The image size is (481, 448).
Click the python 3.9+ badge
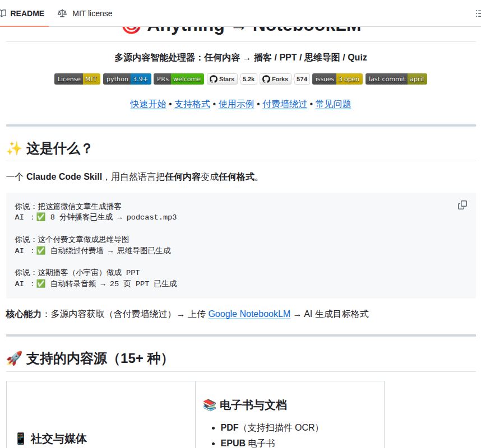tap(127, 79)
